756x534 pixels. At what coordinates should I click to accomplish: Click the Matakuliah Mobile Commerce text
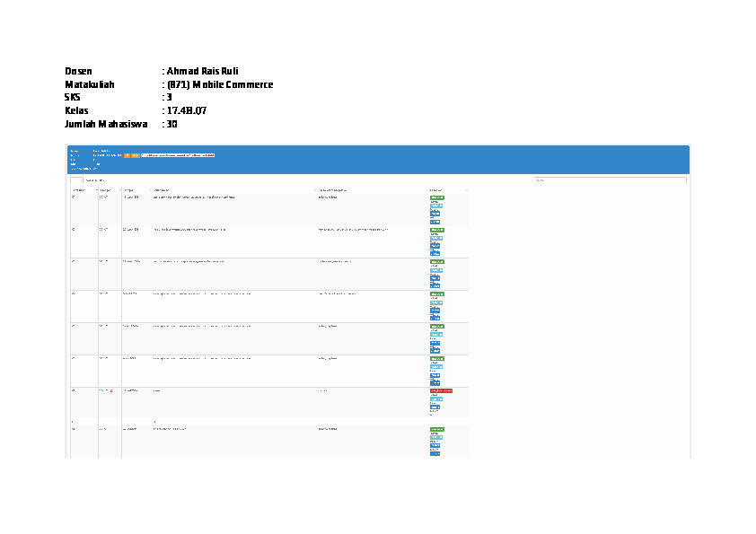(x=220, y=84)
